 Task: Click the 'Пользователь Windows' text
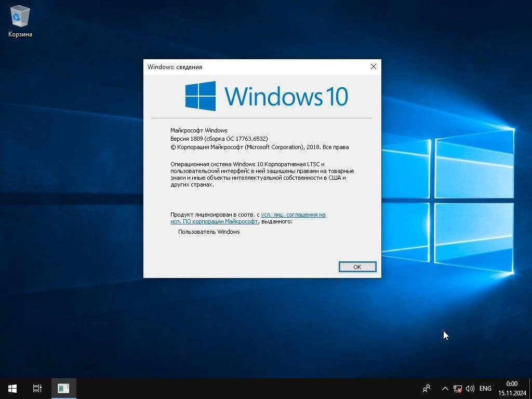click(x=209, y=232)
